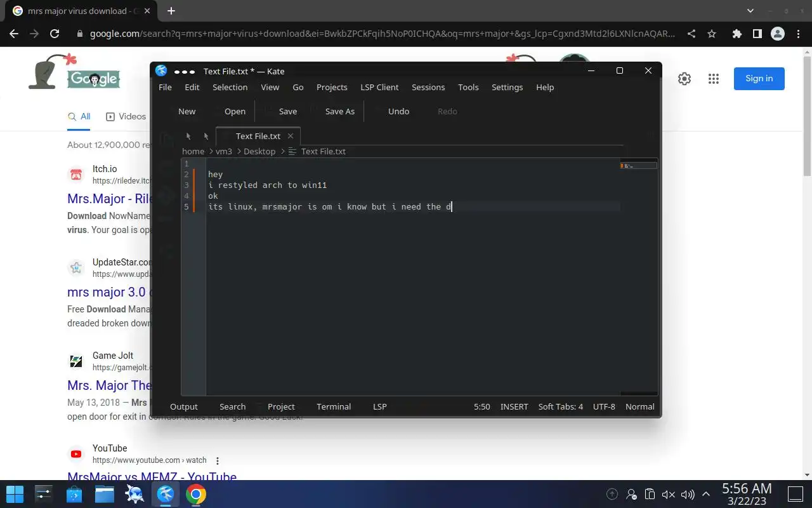This screenshot has height=508, width=812.
Task: Open the file manager folder icon on taskbar
Action: [105, 494]
